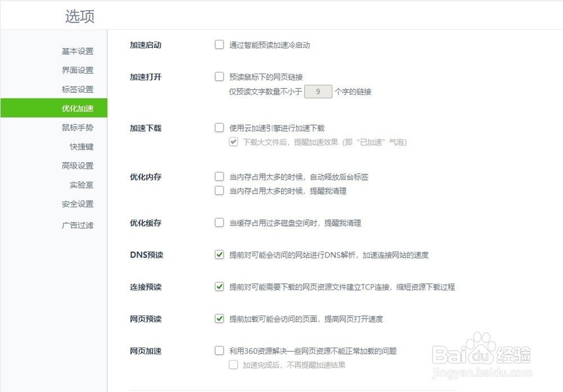563x392 pixels.
Task: Enable auto-release of background tabs when memory is high
Action: [x=219, y=176]
